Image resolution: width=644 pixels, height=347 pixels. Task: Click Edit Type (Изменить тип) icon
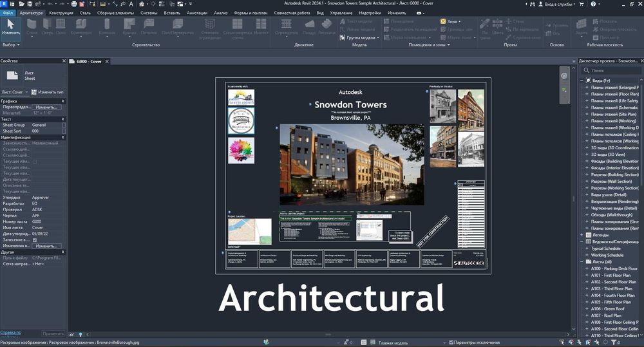click(x=34, y=92)
